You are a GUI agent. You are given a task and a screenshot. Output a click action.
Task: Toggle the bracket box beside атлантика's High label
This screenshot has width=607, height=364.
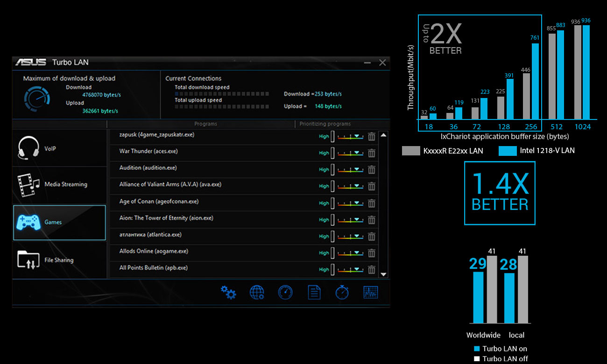coord(333,236)
